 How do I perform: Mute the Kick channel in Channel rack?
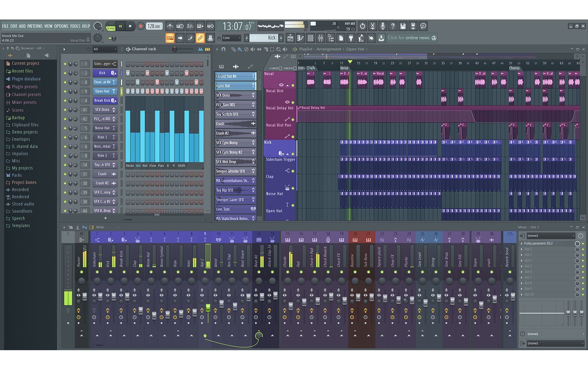65,73
